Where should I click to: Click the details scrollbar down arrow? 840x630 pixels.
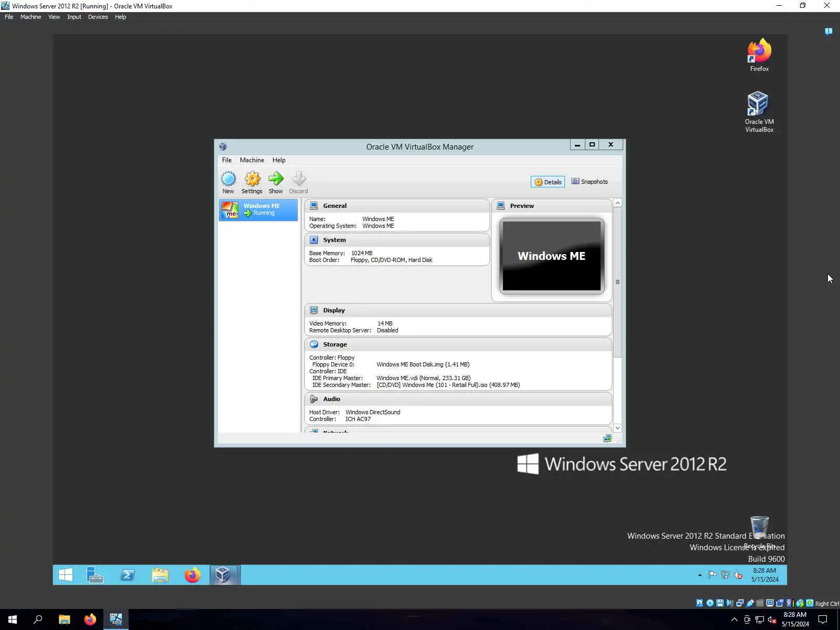click(x=617, y=428)
